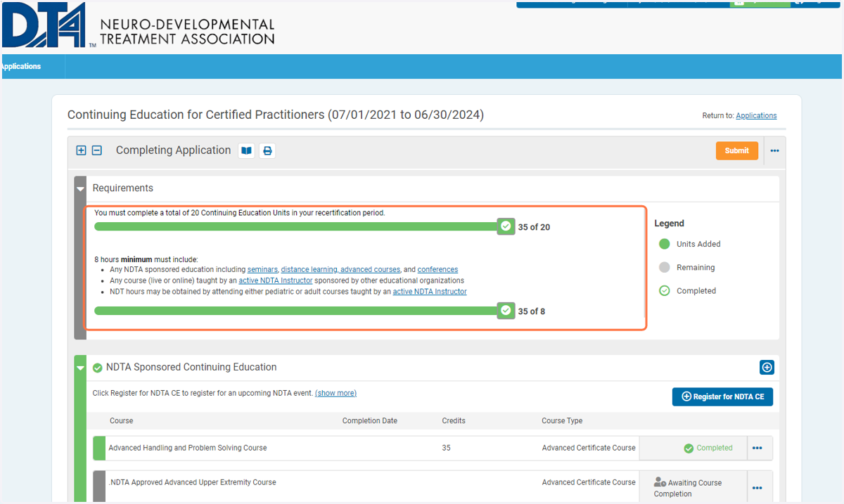This screenshot has height=504, width=844.
Task: Click the credits value 35
Action: [447, 448]
